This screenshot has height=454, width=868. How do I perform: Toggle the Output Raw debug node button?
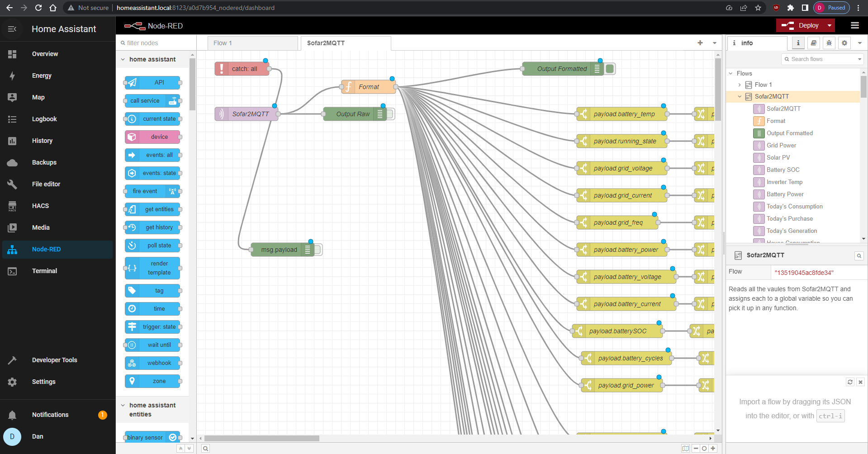point(390,114)
